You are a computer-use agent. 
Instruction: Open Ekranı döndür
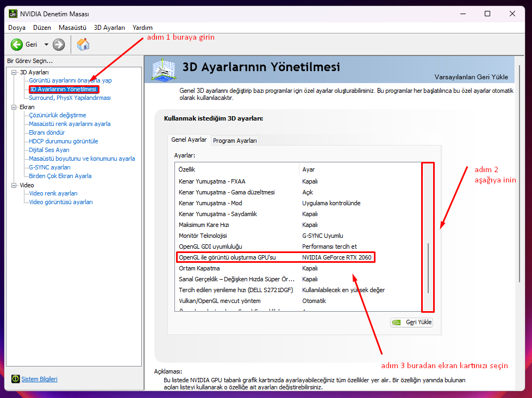47,132
